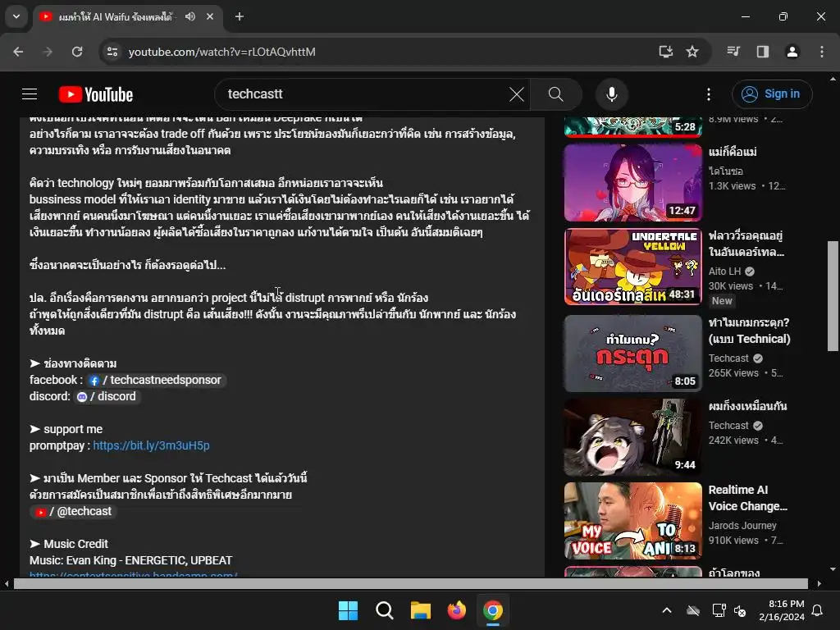
Task: Open facebook techcastneedsponsor link
Action: click(x=156, y=380)
